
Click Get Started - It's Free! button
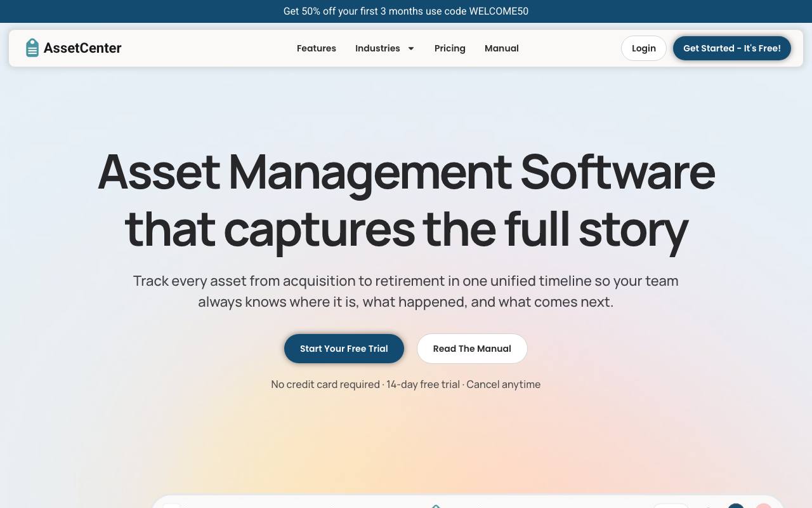click(x=732, y=48)
